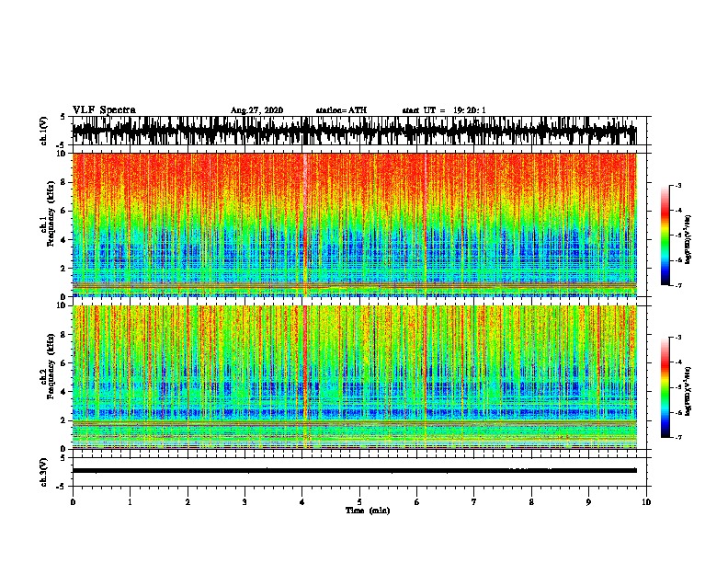This screenshot has height=563, width=728.
Task: Click the red stripe near minute 6 in ch.2 spectrogram
Action: (x=425, y=377)
